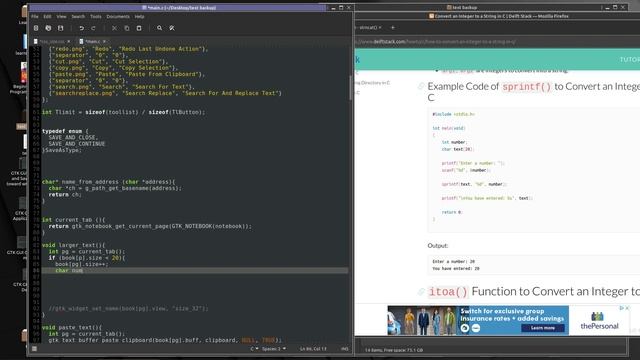Click the 'Directory in C' sidebar link
The width and height of the screenshot is (640, 360).
[373, 83]
